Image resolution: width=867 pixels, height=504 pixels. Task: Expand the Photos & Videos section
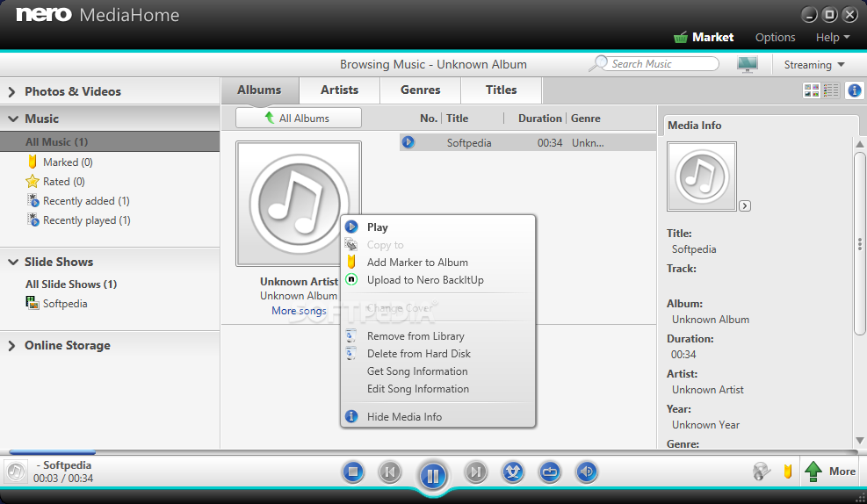11,91
